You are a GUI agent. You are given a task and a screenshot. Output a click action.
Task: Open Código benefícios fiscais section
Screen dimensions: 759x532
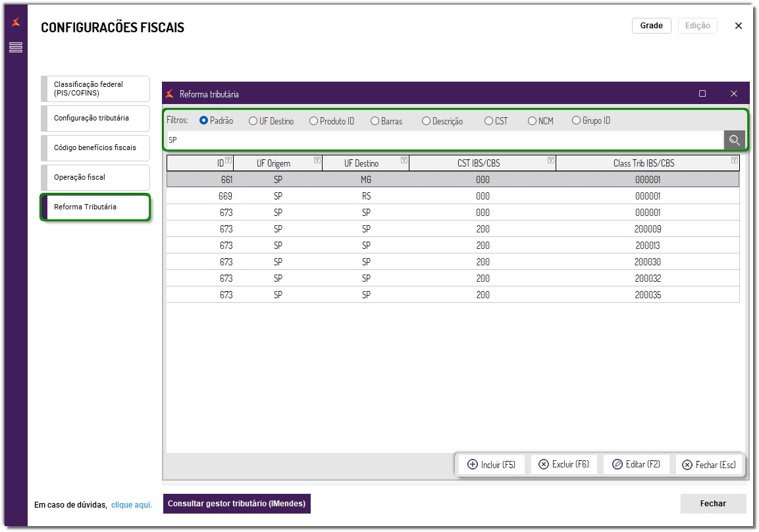[95, 147]
